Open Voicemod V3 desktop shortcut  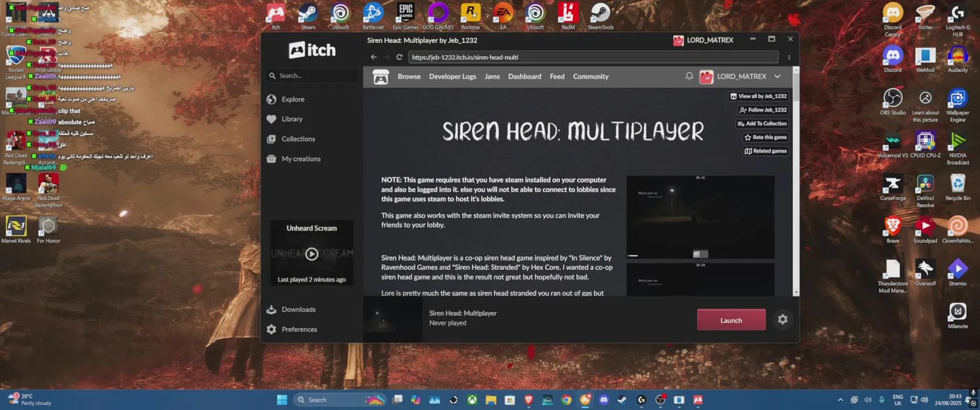coord(893,145)
